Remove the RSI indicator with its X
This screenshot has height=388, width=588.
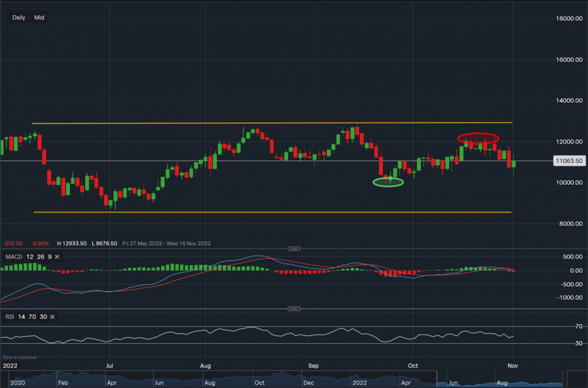pyautogui.click(x=52, y=317)
